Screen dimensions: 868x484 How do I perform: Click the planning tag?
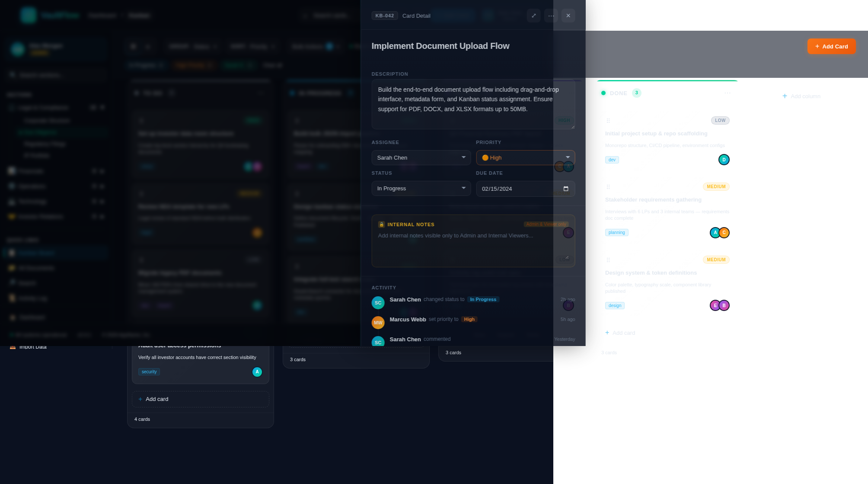point(616,232)
